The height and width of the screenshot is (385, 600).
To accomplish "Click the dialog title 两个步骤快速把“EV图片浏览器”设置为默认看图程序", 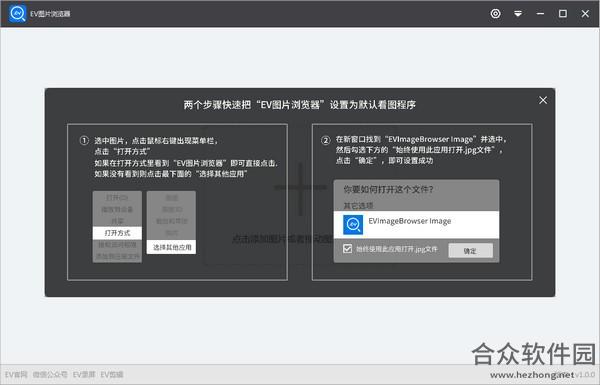I will 300,105.
